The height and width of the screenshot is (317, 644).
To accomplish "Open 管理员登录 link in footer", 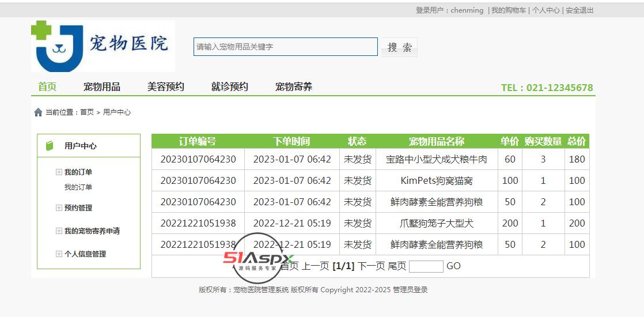I will click(410, 290).
